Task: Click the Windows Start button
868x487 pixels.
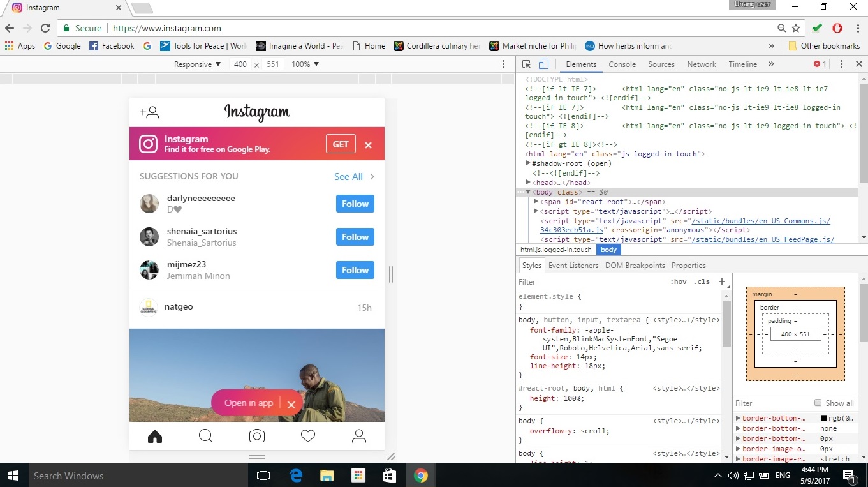Action: coord(13,476)
